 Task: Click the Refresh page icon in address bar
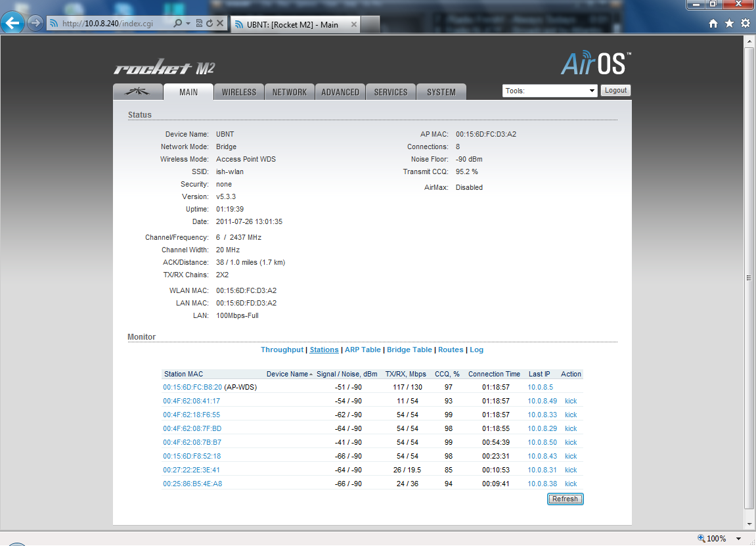click(x=210, y=24)
